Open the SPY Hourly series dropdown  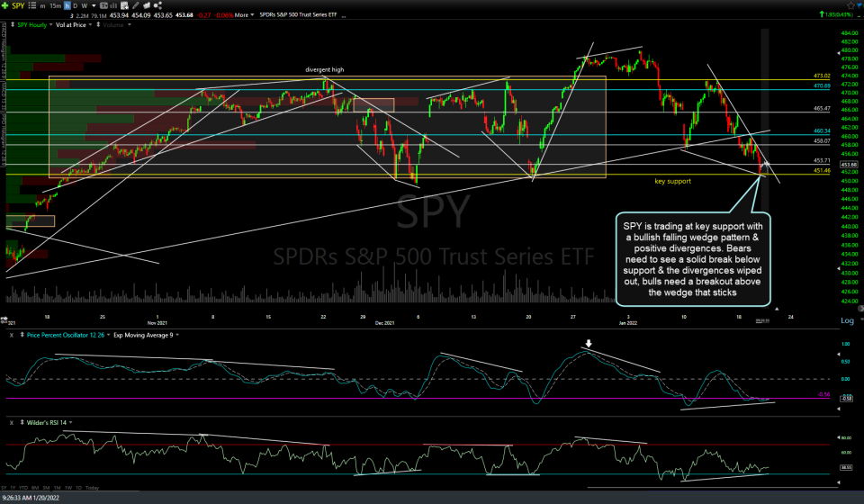pyautogui.click(x=50, y=25)
